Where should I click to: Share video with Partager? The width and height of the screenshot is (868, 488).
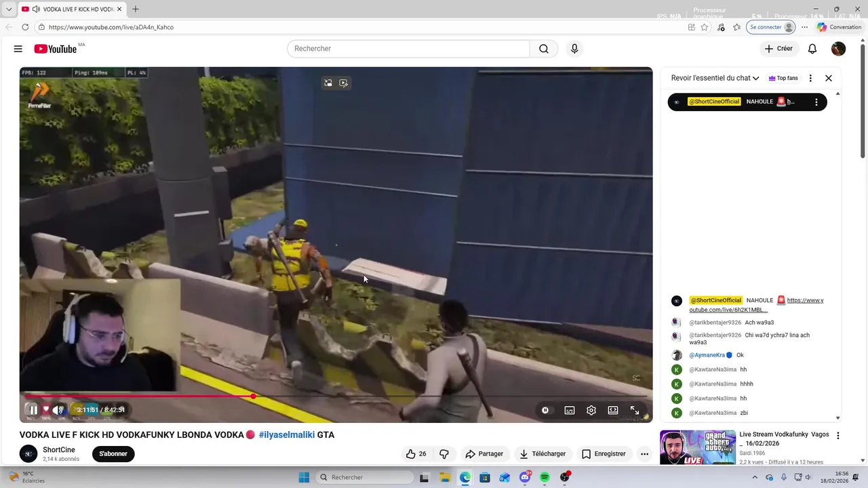(484, 453)
